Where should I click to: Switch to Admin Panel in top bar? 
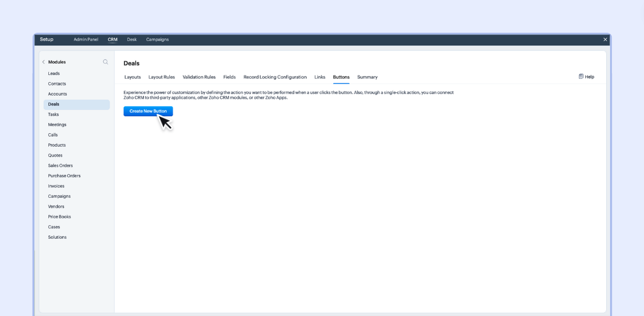pyautogui.click(x=86, y=39)
